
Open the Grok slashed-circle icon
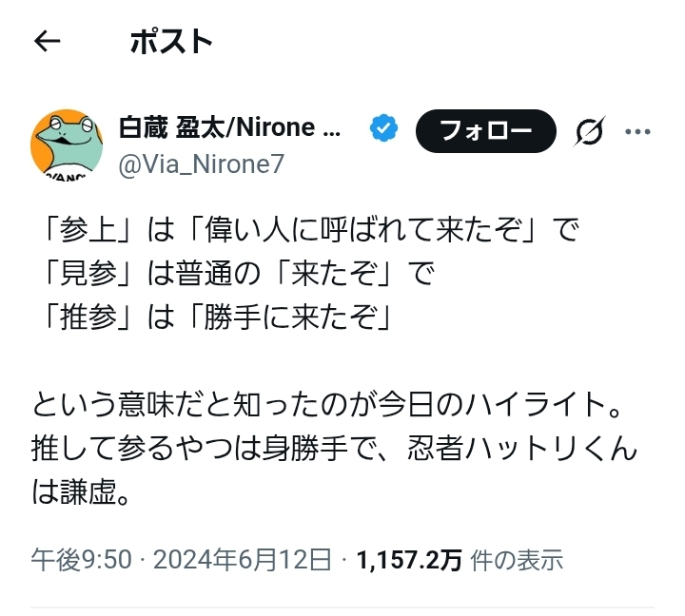tap(590, 132)
